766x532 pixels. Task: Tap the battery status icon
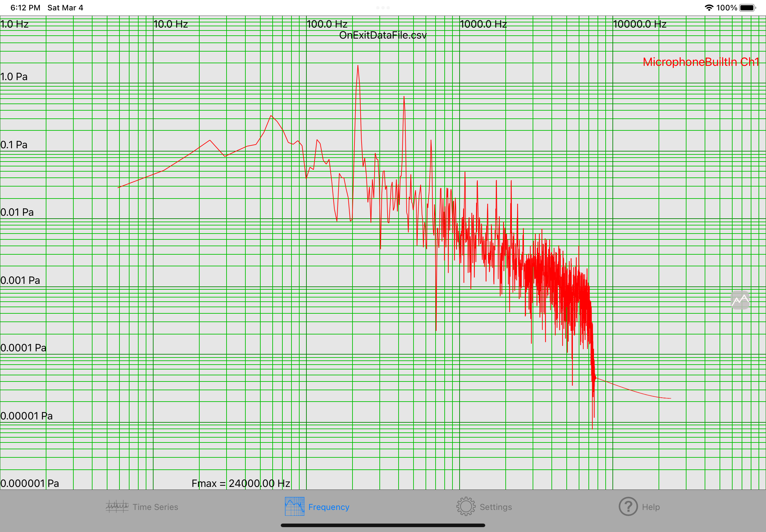(747, 8)
